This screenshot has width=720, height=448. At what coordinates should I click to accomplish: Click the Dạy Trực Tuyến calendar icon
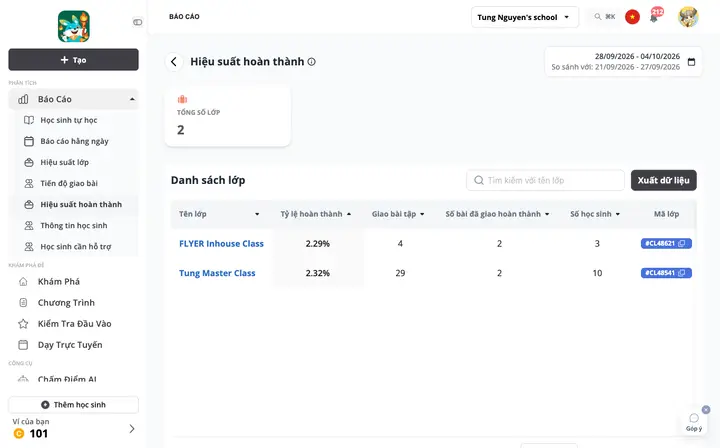coord(23,345)
